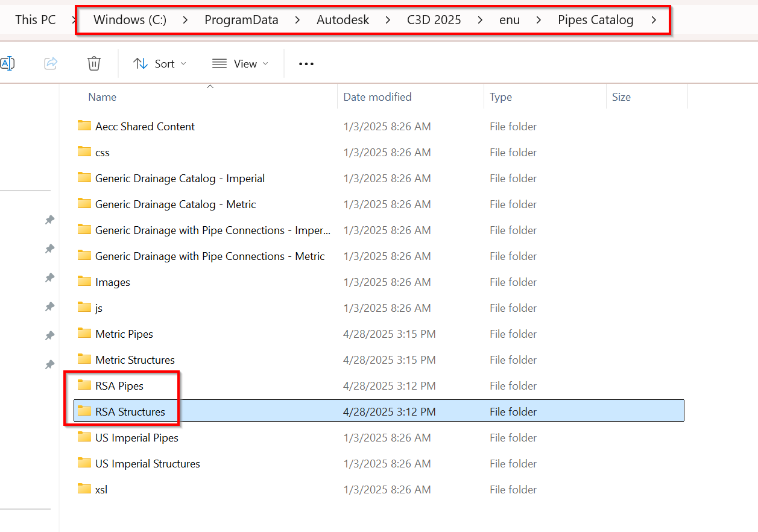Image resolution: width=758 pixels, height=532 pixels.
Task: Sort files by the Date modified column header
Action: 377,97
